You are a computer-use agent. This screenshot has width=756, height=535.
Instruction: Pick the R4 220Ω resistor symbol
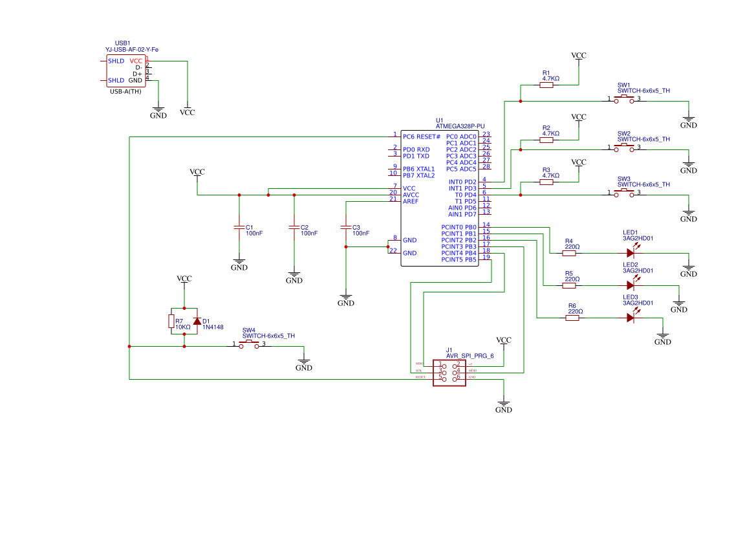[x=569, y=254]
